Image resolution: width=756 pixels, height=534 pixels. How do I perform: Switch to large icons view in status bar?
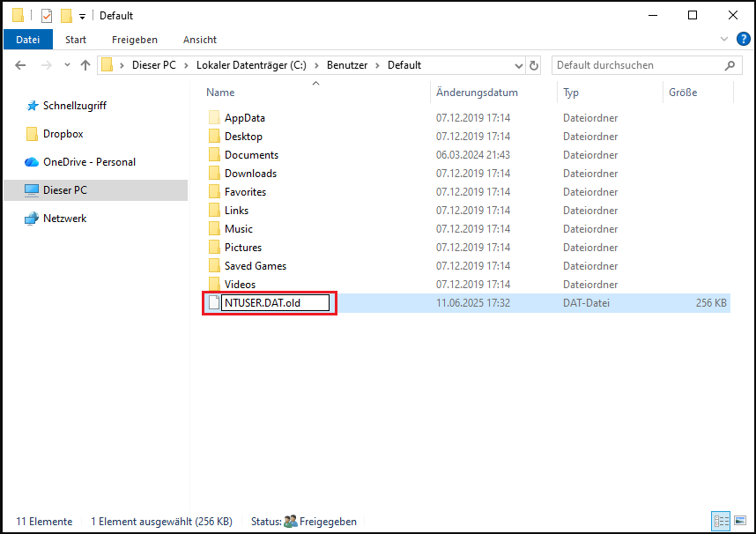pyautogui.click(x=740, y=521)
